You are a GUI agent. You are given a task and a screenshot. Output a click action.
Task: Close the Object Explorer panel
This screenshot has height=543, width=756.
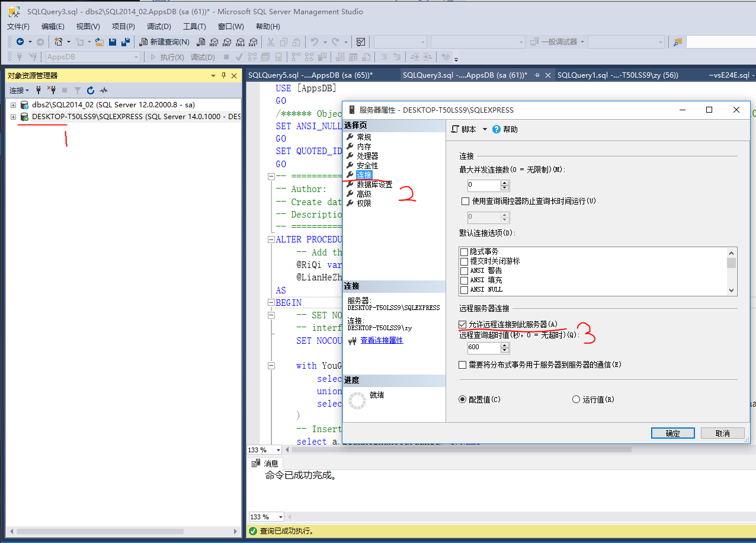coord(234,76)
